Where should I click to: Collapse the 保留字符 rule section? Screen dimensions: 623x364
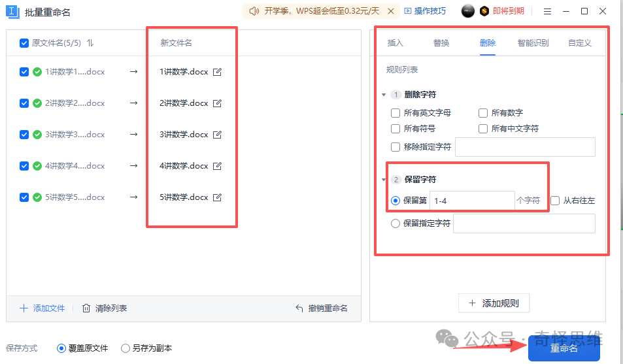(384, 180)
